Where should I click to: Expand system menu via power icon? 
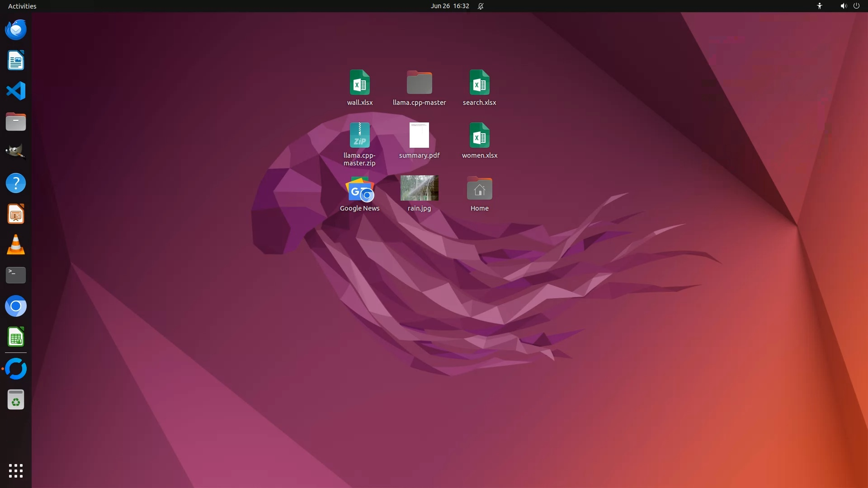[x=856, y=6]
